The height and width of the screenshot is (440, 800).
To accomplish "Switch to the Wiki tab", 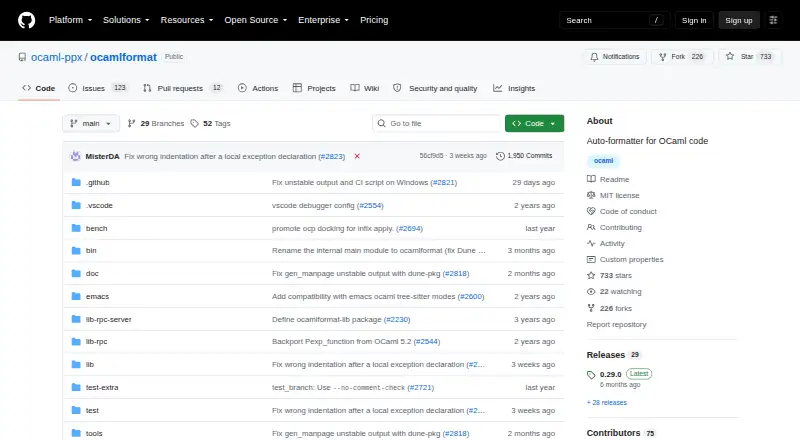I will coord(365,88).
